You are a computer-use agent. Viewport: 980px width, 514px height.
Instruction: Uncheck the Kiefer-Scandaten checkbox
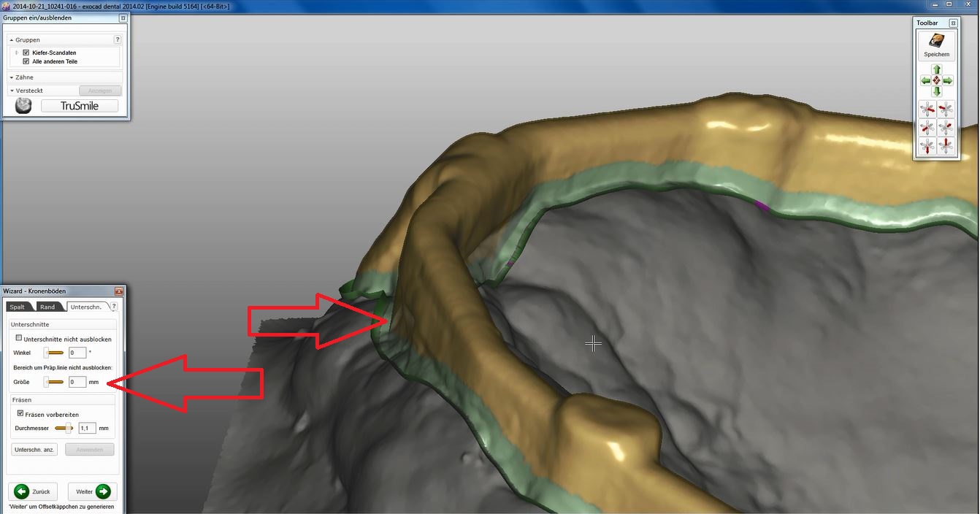[x=26, y=53]
